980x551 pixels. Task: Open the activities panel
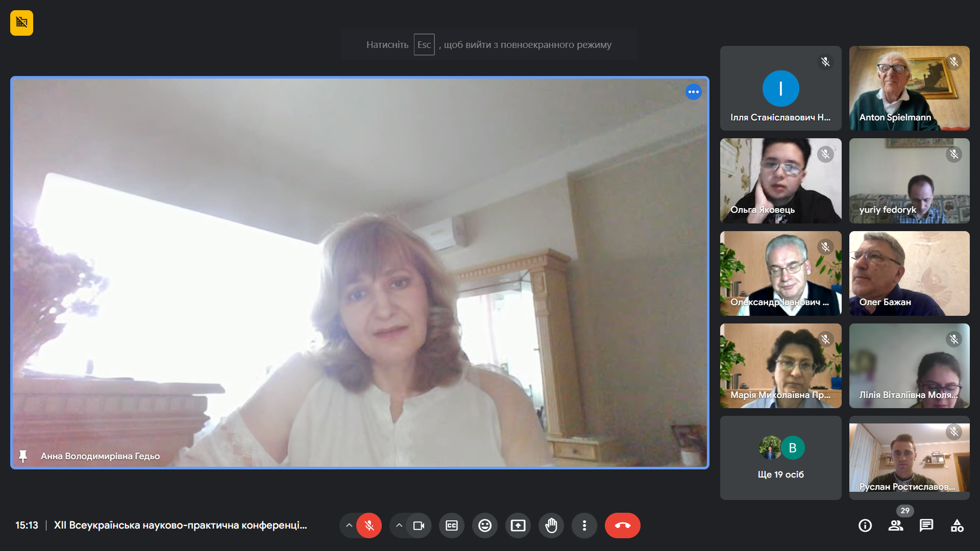point(957,525)
